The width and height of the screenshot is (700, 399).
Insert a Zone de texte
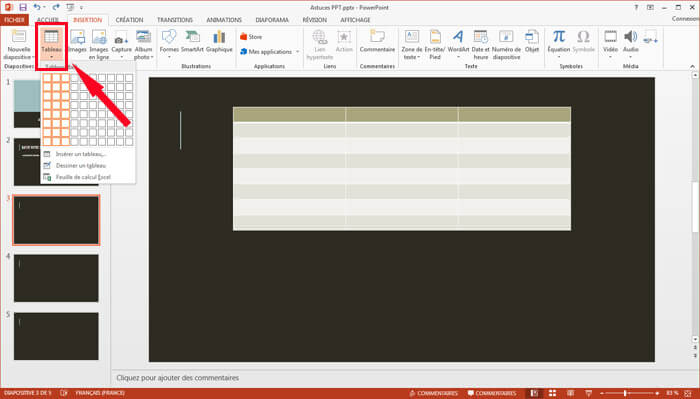(412, 45)
